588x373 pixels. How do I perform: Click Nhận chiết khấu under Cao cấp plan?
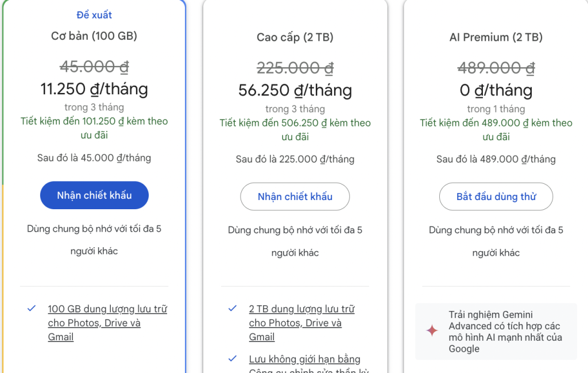[x=295, y=197]
